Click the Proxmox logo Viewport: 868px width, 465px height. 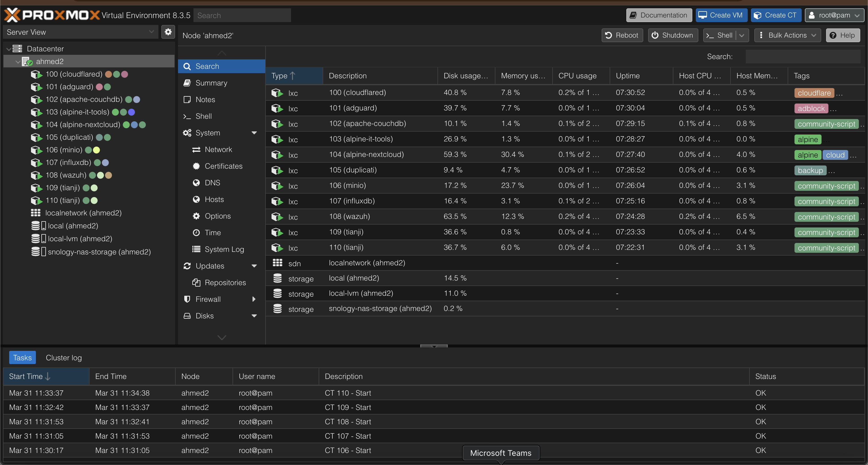pos(52,15)
